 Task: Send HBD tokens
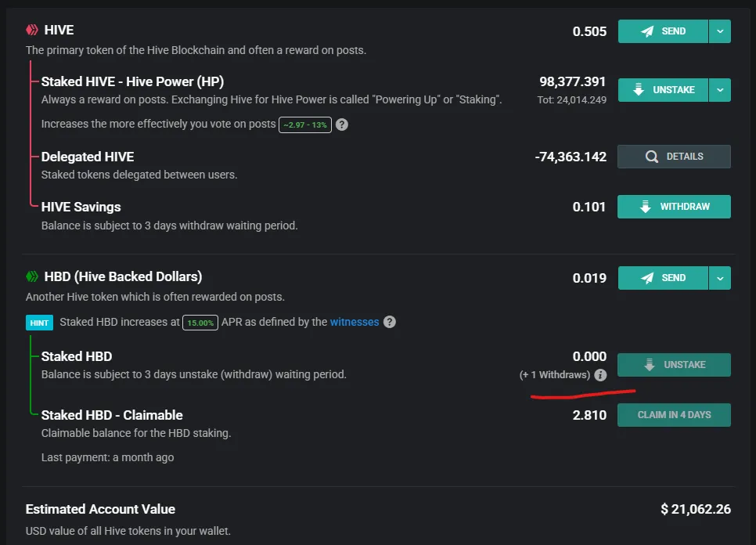663,278
